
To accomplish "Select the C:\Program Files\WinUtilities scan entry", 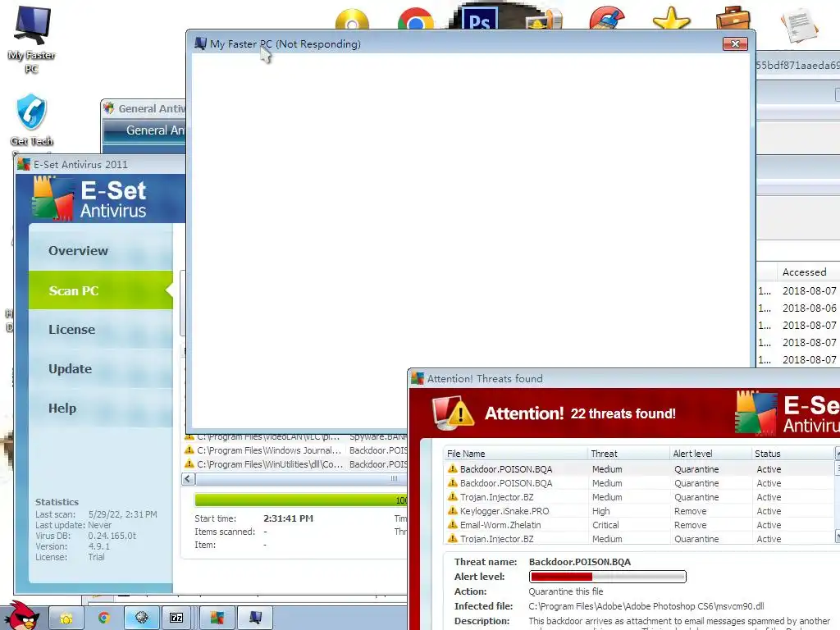I will [295, 464].
